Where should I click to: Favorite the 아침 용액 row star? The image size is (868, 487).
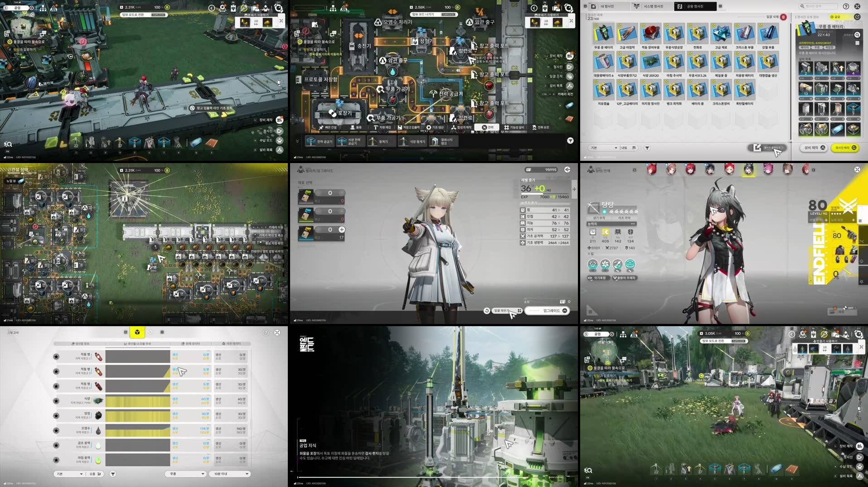(56, 460)
